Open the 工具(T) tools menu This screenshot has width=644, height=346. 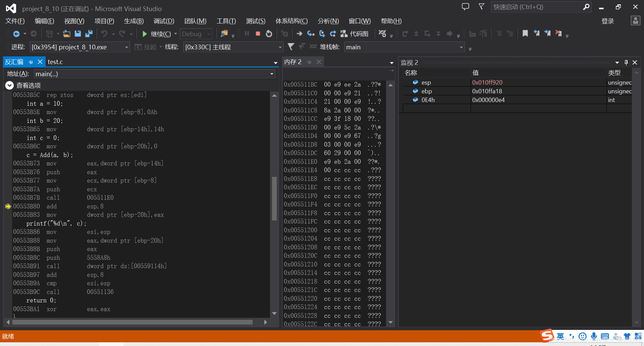coord(226,21)
